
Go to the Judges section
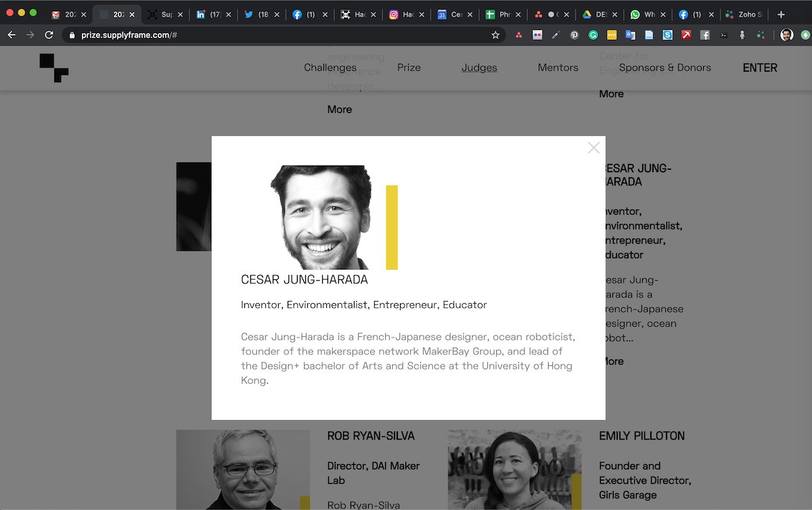pyautogui.click(x=479, y=68)
